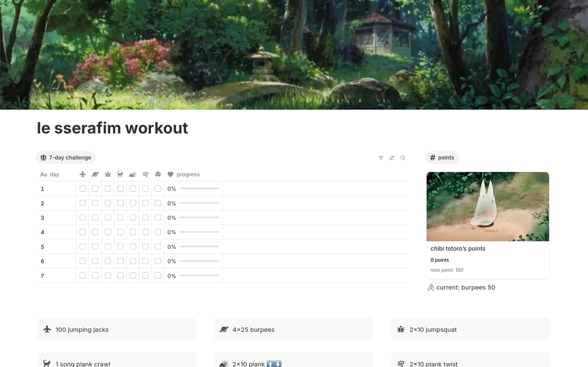Viewport: 588px width, 367px height.
Task: Open the 4×25 burpees card
Action: tap(294, 329)
